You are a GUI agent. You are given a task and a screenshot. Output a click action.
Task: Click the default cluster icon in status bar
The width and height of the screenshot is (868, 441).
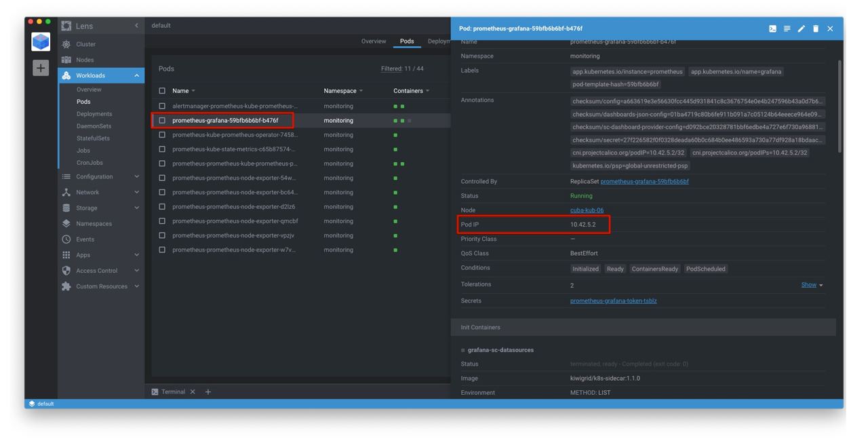tap(32, 404)
